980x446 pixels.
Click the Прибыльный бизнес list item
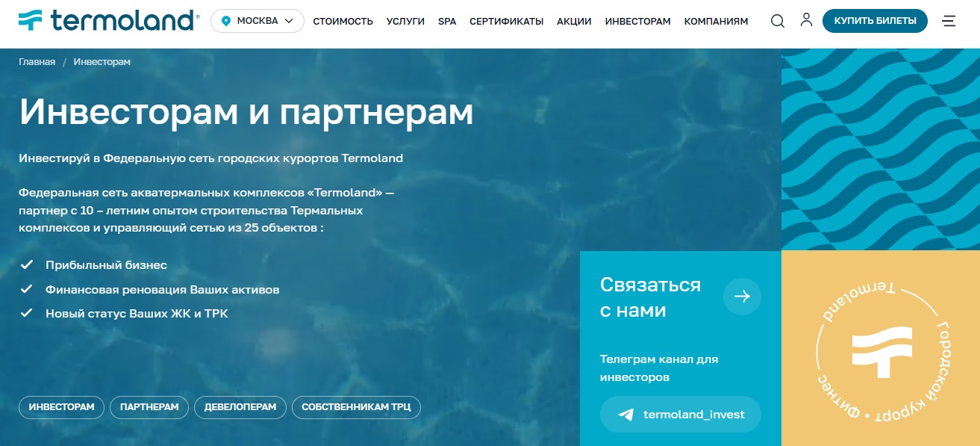pyautogui.click(x=106, y=265)
